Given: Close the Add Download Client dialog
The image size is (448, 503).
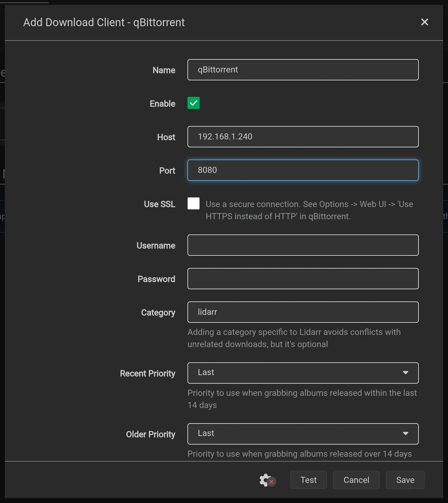Looking at the screenshot, I should pyautogui.click(x=424, y=22).
